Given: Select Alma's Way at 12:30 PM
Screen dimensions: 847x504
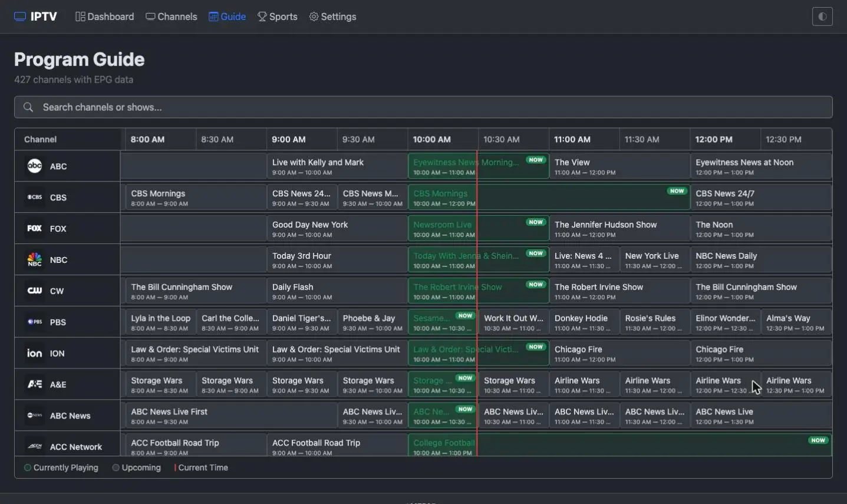Looking at the screenshot, I should click(x=796, y=322).
